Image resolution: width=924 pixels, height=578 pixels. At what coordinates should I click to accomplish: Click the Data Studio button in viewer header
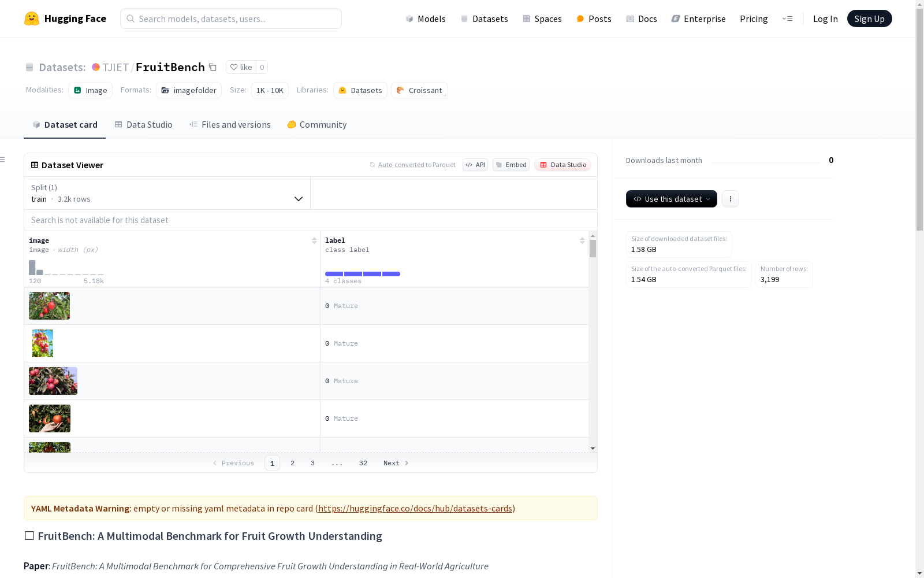point(562,165)
